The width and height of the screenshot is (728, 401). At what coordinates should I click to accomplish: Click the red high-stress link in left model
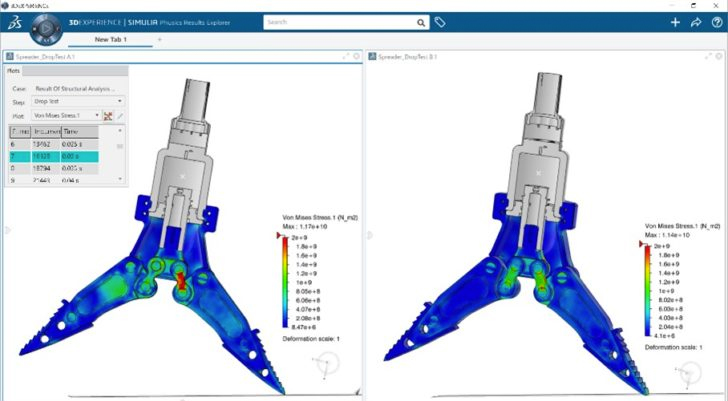click(182, 282)
